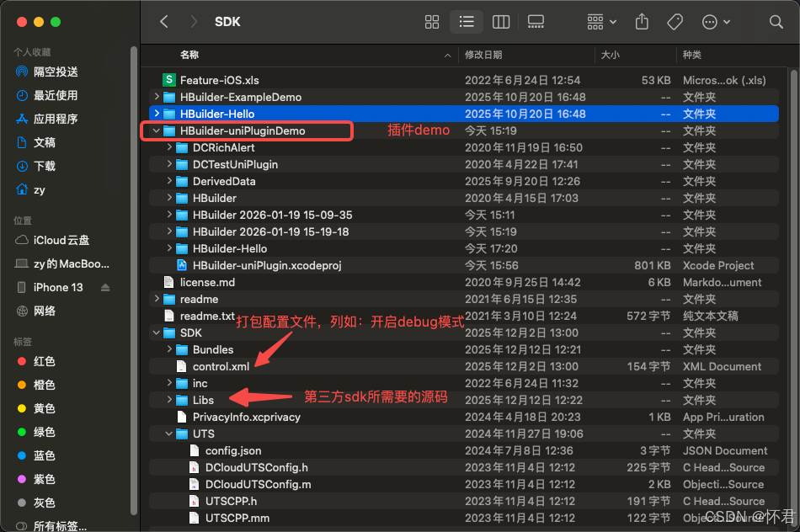This screenshot has width=800, height=532.
Task: Select the UTSCPP.h file
Action: (464, 501)
